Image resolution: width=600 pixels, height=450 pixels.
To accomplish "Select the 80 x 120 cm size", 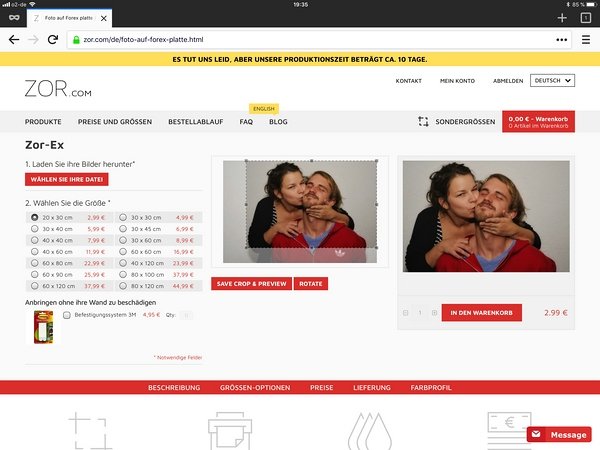I will [123, 286].
